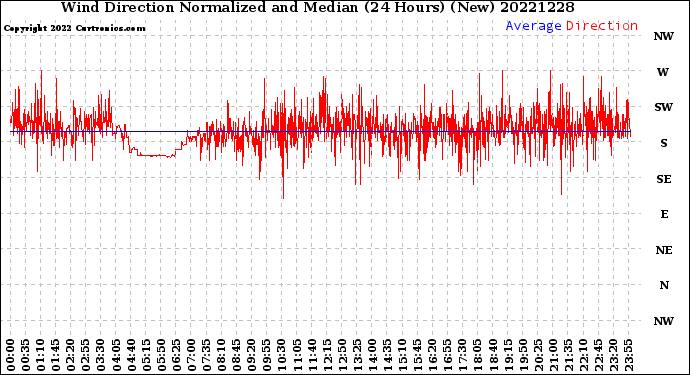Screen dimensions: 690x375
Task: Click the 20:25 time axis label
Action: (x=539, y=355)
